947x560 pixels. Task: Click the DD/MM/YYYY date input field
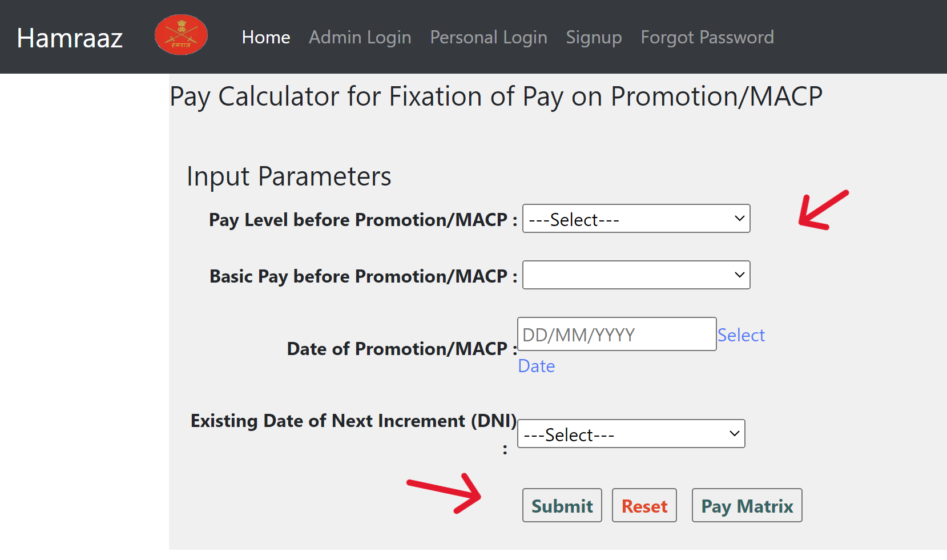click(616, 334)
